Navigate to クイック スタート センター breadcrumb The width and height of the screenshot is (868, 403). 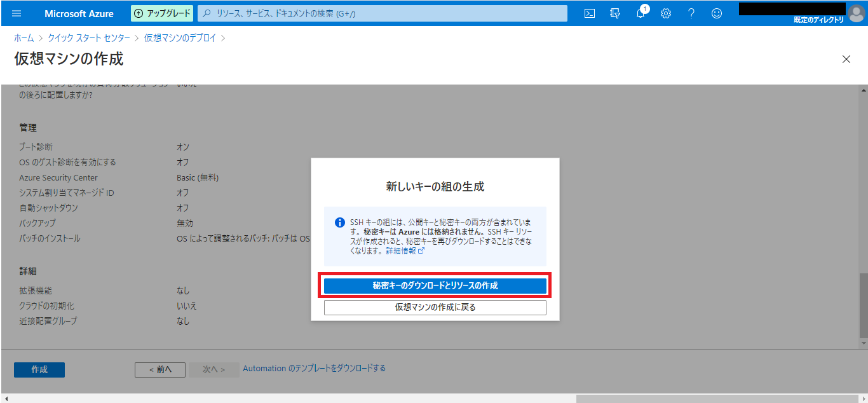coord(89,38)
